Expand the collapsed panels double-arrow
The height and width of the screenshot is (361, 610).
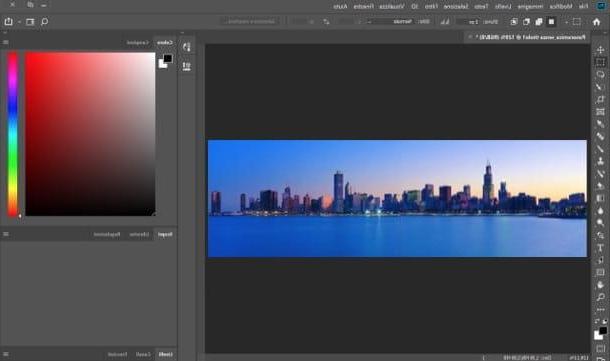(182, 33)
